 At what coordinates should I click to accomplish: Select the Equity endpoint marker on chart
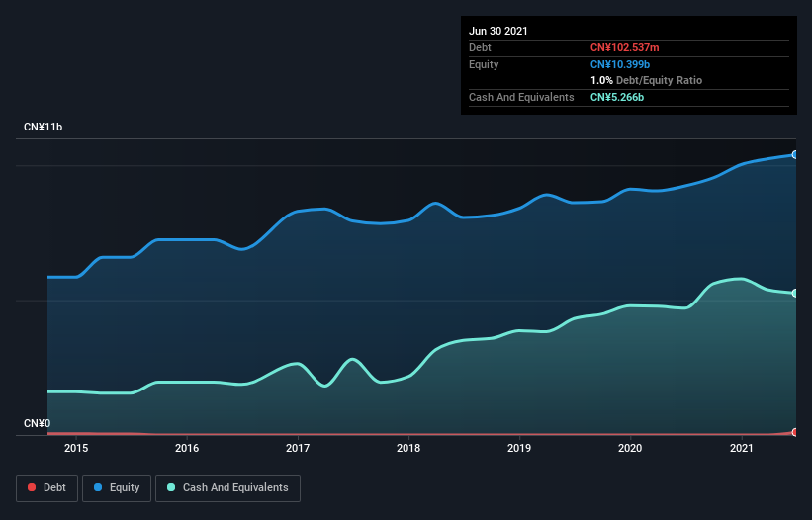pos(794,154)
